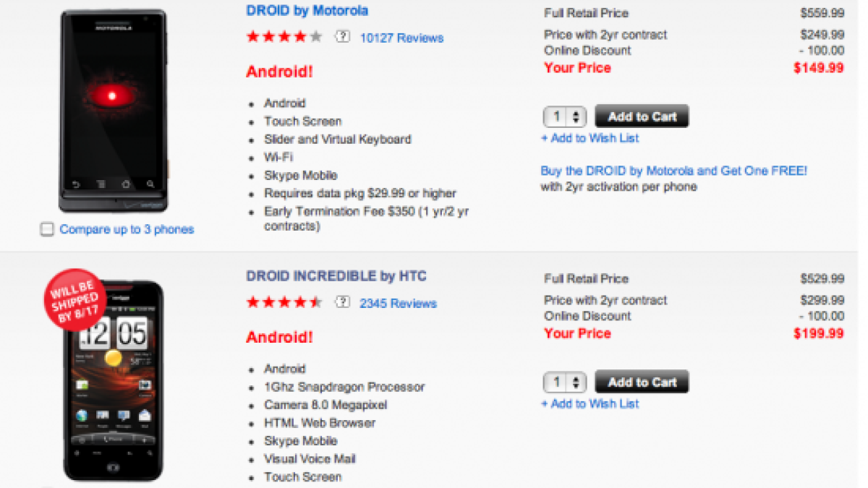Click the 'Compare up to 3 phones' link
This screenshot has height=488, width=868.
click(127, 230)
